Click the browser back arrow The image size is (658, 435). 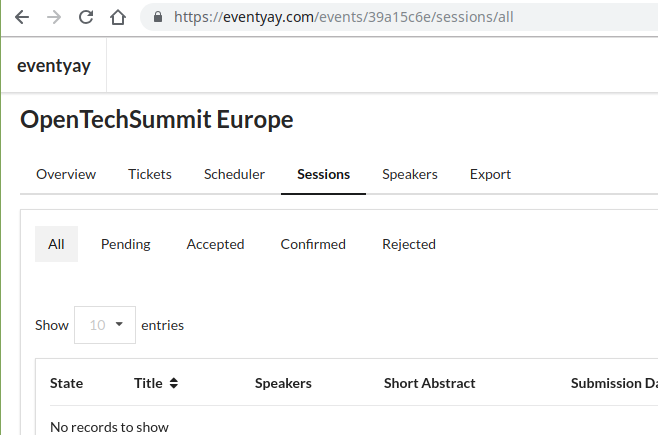pyautogui.click(x=22, y=17)
